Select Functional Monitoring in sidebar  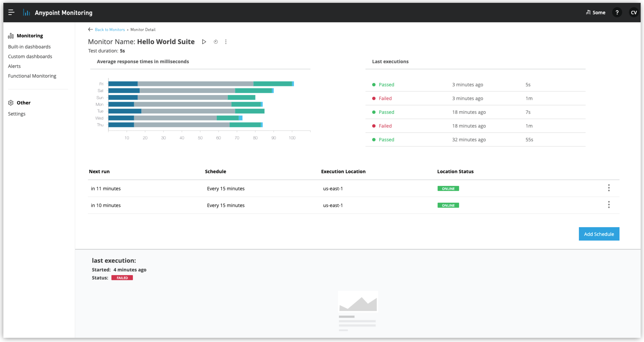pos(32,76)
